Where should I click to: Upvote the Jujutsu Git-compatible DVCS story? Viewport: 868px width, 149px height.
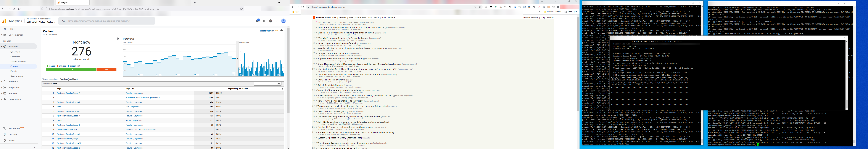pos(316,28)
